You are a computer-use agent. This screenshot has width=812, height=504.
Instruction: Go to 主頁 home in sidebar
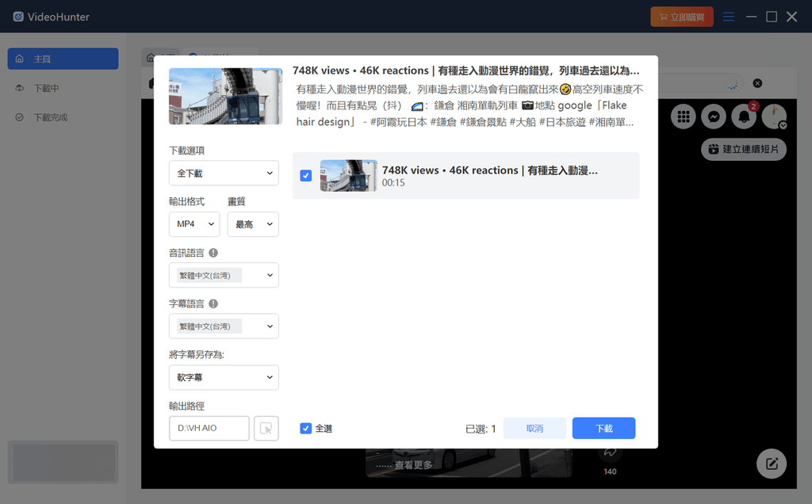click(63, 59)
